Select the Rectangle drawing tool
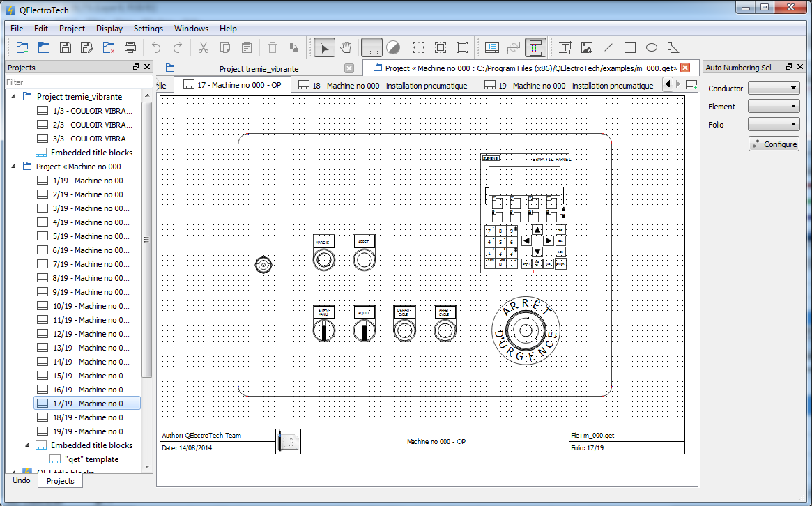 coord(630,47)
